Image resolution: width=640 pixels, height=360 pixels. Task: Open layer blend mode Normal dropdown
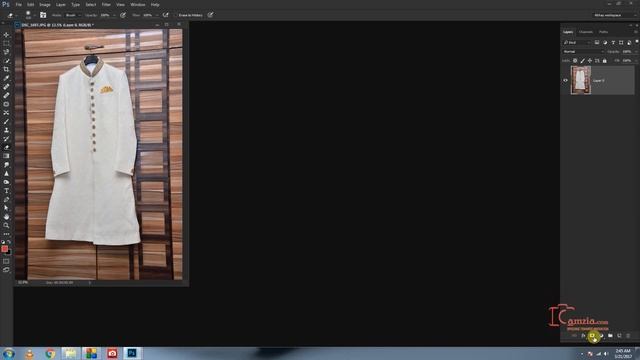point(583,51)
